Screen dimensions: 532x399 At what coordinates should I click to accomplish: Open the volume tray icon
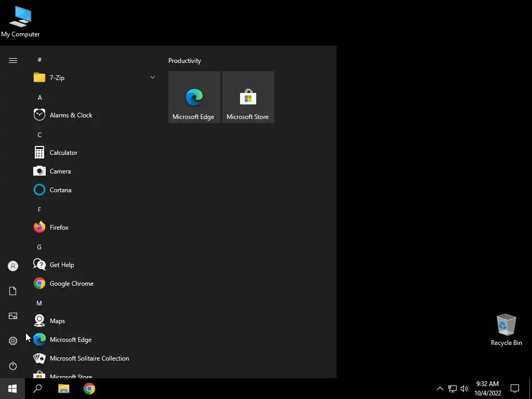(x=464, y=389)
